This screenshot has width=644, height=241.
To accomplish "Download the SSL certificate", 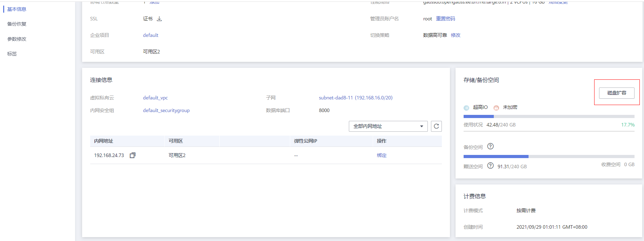I will pos(159,19).
